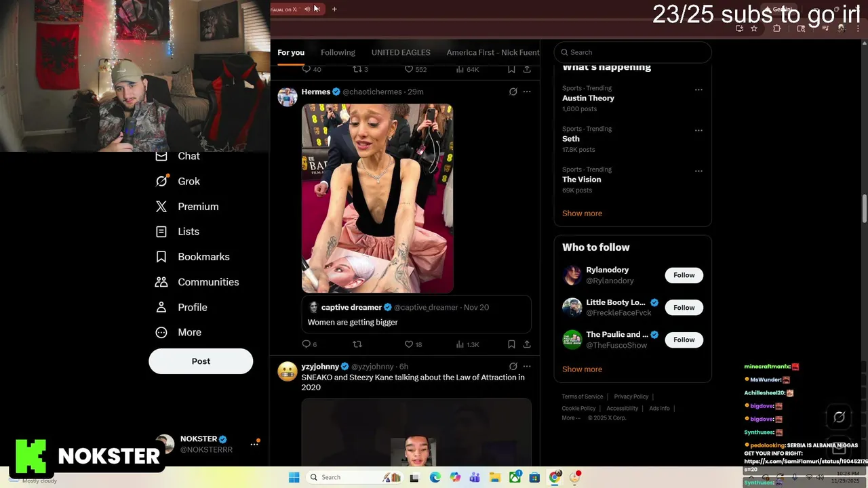Mute the audio on the browser tab

point(307,9)
